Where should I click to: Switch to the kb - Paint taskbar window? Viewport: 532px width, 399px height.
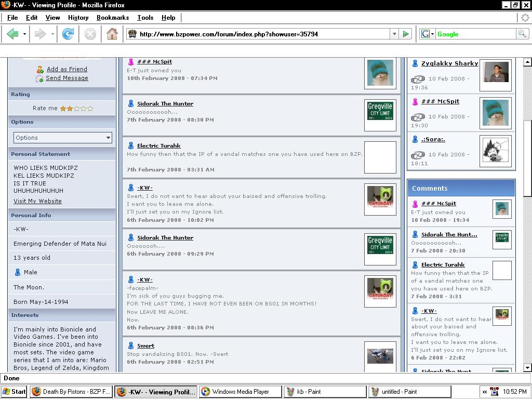[x=325, y=392]
